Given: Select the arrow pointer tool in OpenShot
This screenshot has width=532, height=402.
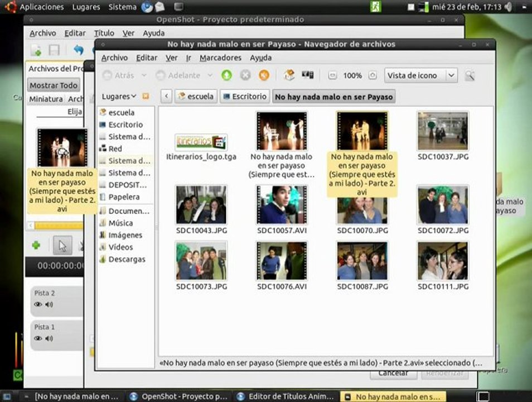Looking at the screenshot, I should click(x=62, y=245).
